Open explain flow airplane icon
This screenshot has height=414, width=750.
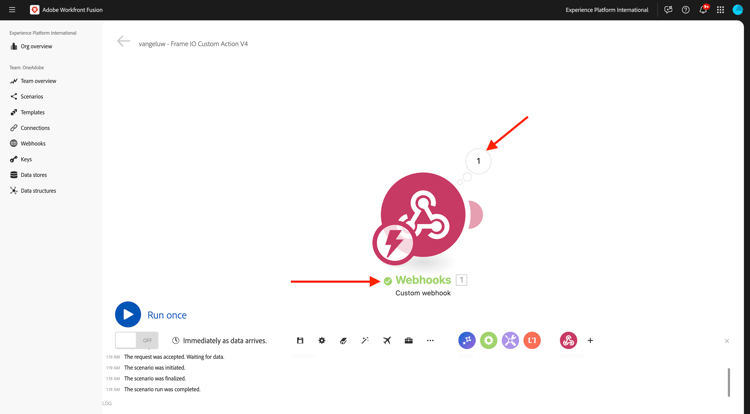(387, 340)
